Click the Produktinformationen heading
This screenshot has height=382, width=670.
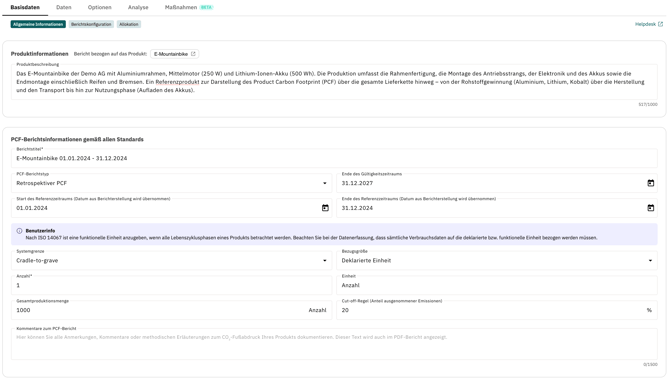39,54
